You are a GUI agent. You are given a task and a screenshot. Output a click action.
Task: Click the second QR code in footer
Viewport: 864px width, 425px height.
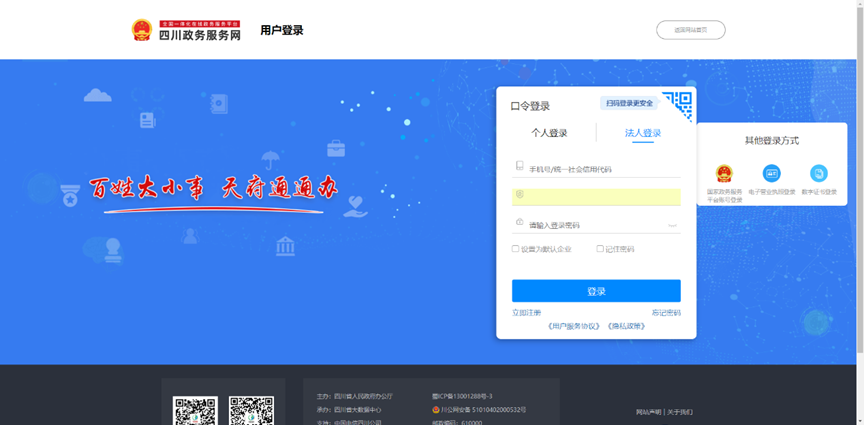click(x=251, y=411)
